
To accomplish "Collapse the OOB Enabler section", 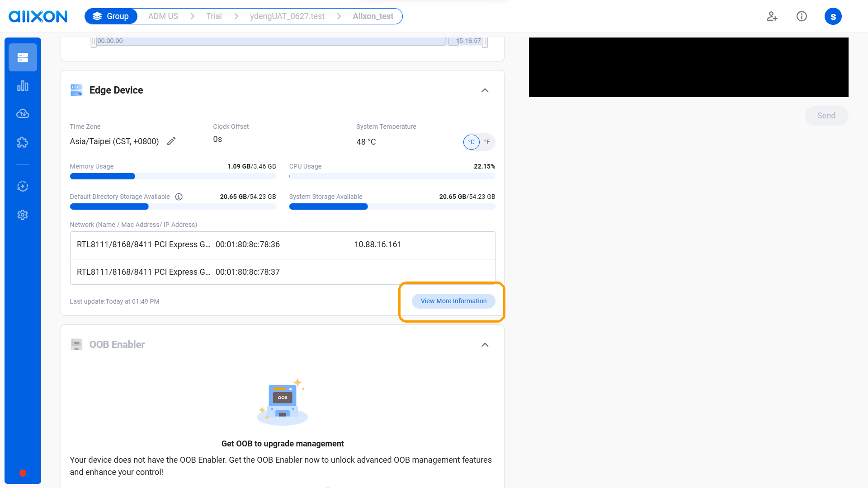I will (485, 344).
